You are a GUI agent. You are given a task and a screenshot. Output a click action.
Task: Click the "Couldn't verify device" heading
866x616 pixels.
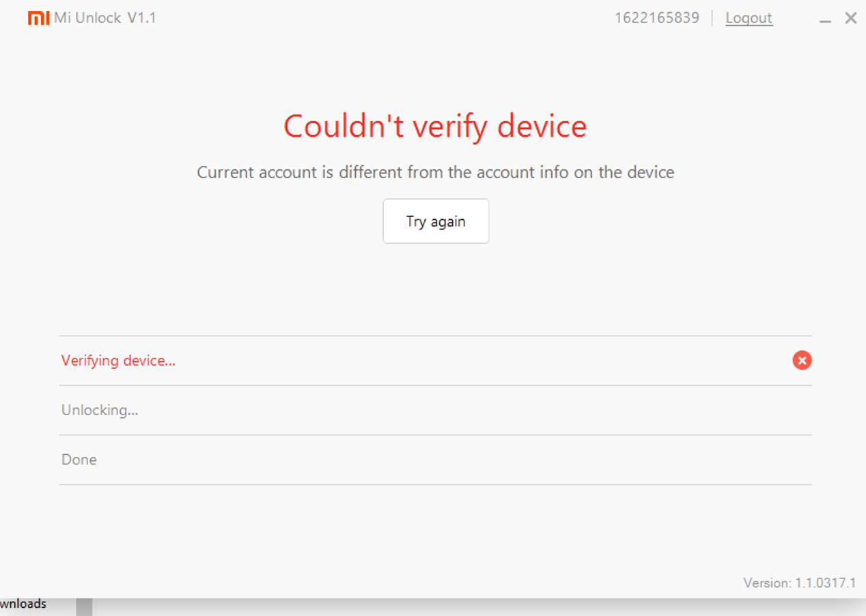click(435, 127)
